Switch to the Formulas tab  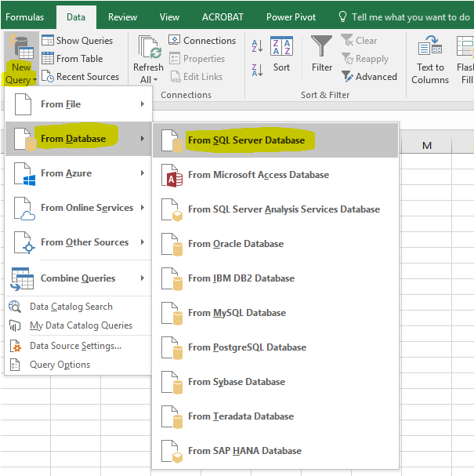[x=25, y=16]
